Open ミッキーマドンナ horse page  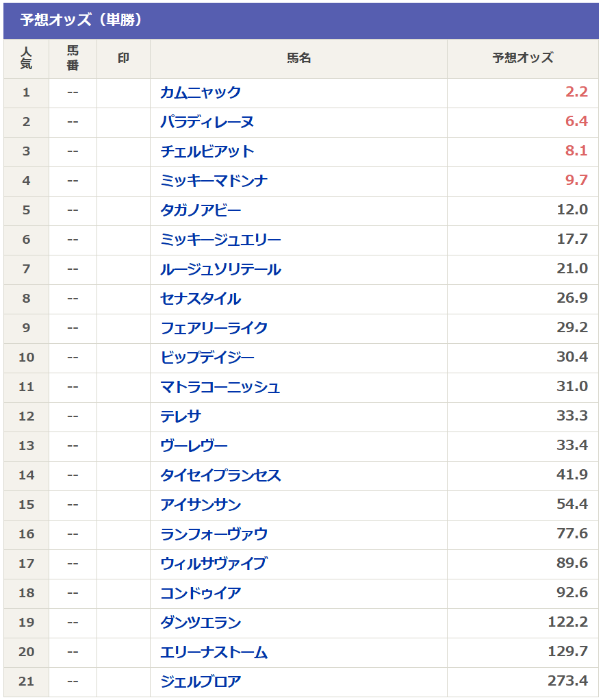(x=214, y=182)
